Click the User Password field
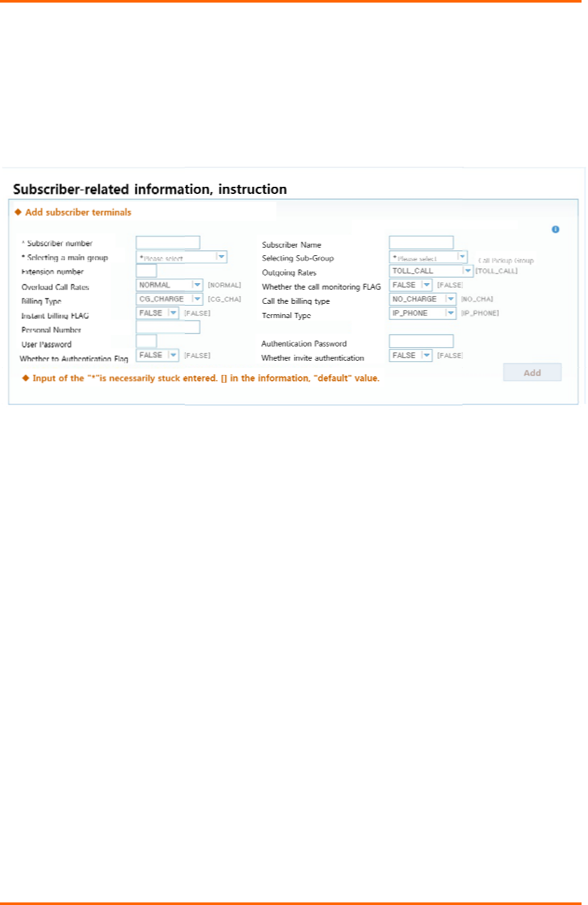Viewport: 588px width, 905px height. click(147, 341)
